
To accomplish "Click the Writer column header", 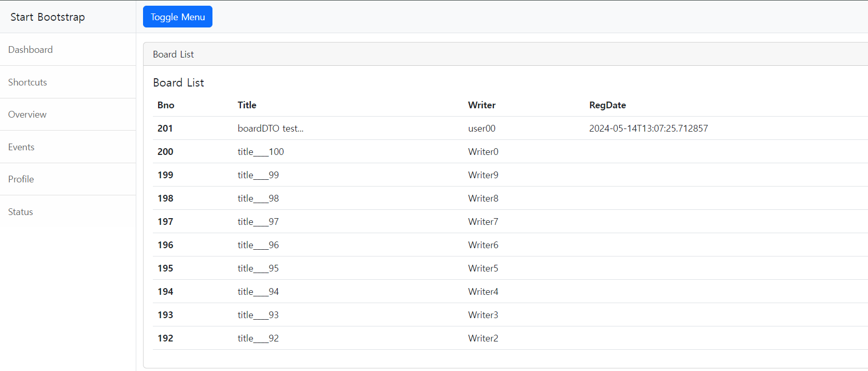I will click(482, 105).
